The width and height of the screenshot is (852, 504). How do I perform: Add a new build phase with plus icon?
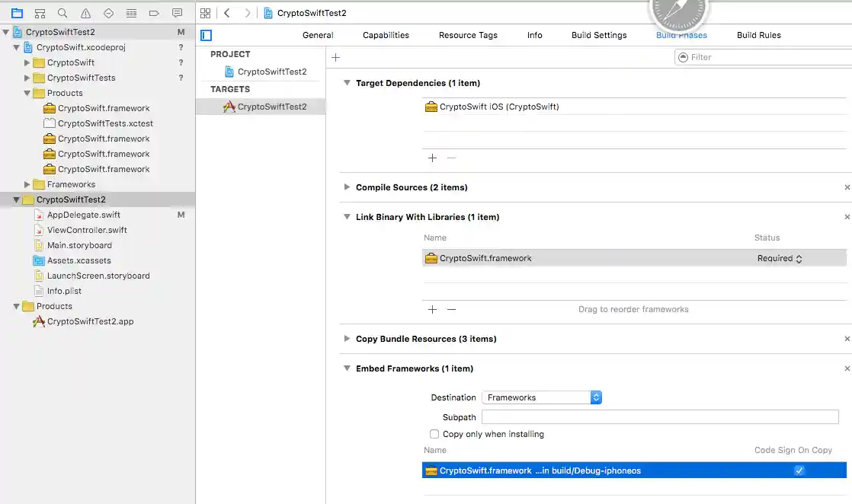(336, 58)
